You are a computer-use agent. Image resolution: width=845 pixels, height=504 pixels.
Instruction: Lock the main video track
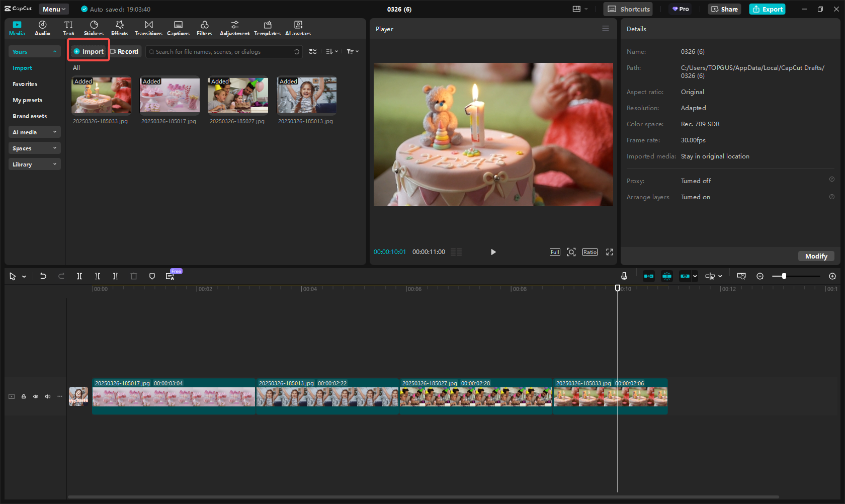point(24,396)
